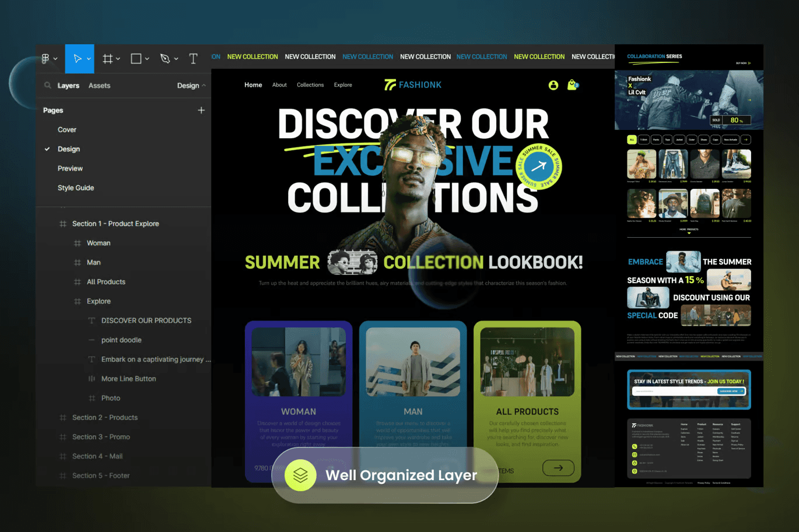The width and height of the screenshot is (799, 532).
Task: Click Collections in the header navigation
Action: [310, 85]
